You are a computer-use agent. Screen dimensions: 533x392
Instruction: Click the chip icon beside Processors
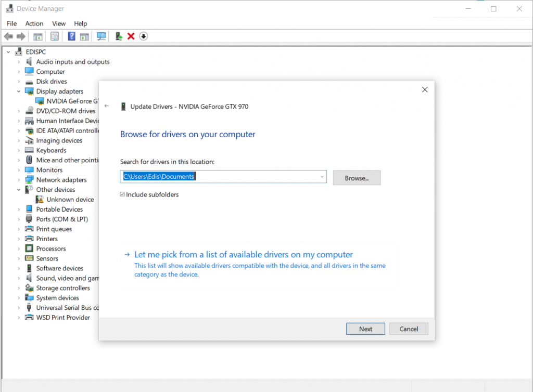tap(29, 249)
